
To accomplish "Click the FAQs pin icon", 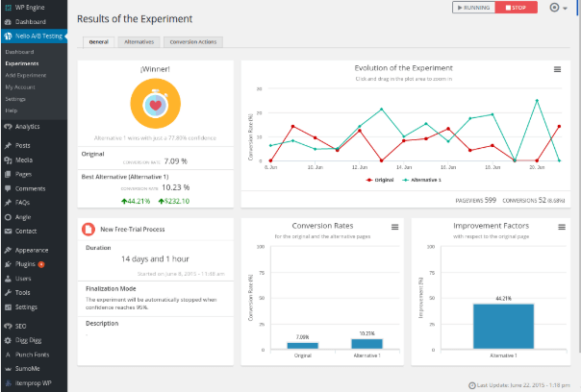I will (x=8, y=203).
